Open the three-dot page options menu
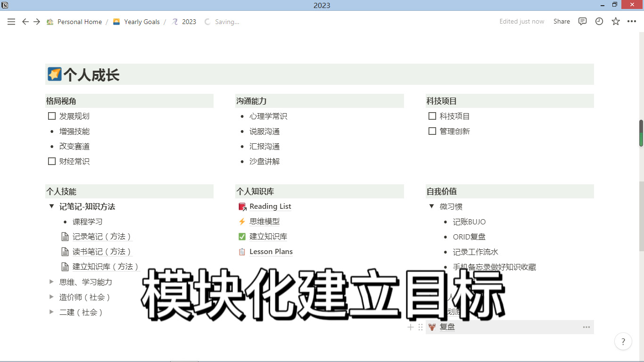The height and width of the screenshot is (362, 644). [x=632, y=21]
